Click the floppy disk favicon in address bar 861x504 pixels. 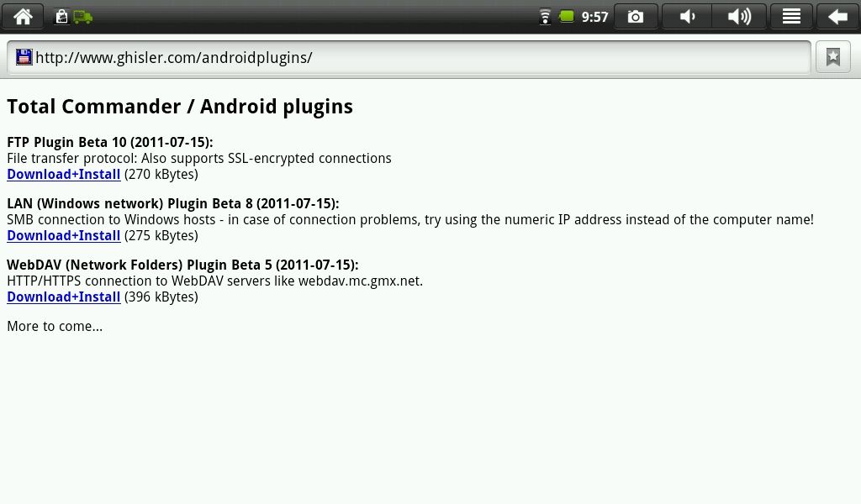[24, 57]
